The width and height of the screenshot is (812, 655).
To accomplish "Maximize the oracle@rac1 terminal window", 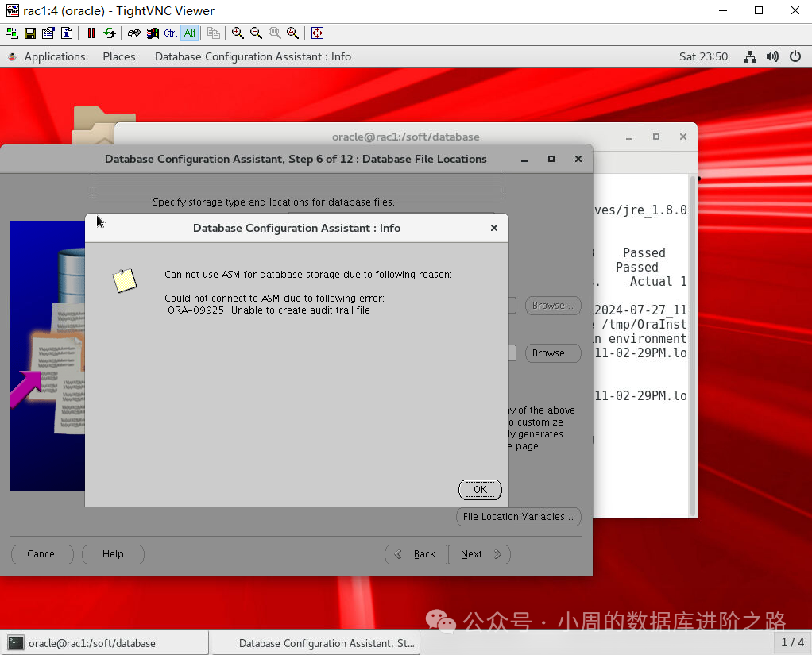I will point(656,137).
